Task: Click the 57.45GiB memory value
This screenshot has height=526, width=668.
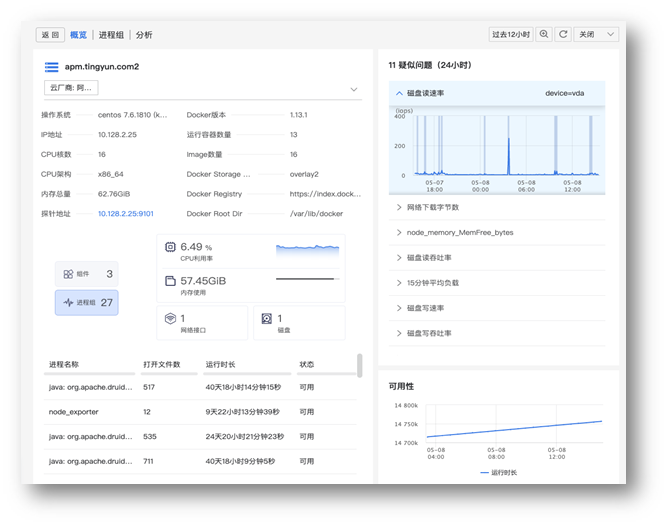Action: coord(203,281)
